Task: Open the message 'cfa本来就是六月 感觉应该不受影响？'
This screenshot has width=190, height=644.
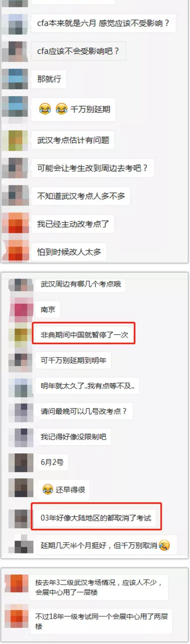Action: 104,23
